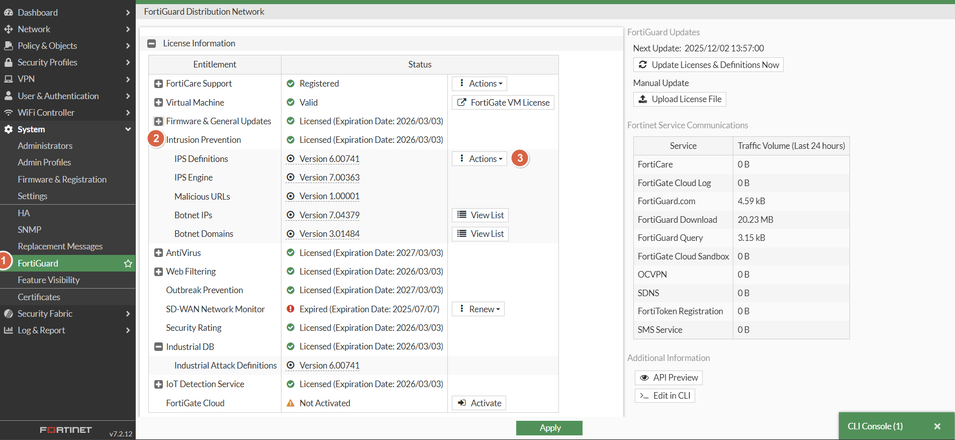Click the WiFi Controller icon in sidebar
The height and width of the screenshot is (440, 955).
[9, 113]
